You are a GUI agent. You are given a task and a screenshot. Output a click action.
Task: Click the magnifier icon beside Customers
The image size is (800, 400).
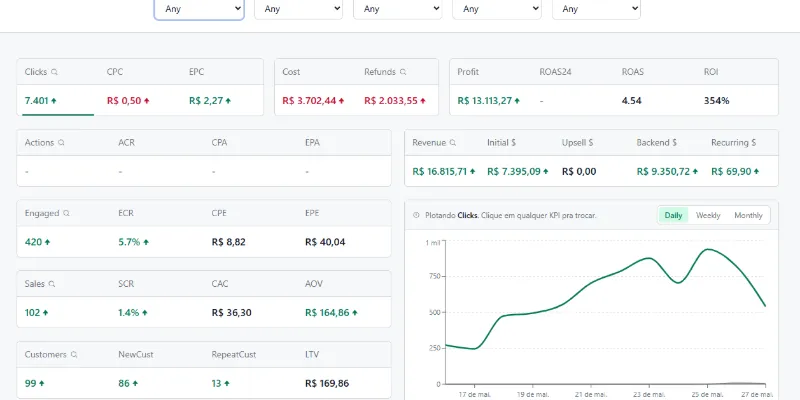pyautogui.click(x=74, y=355)
